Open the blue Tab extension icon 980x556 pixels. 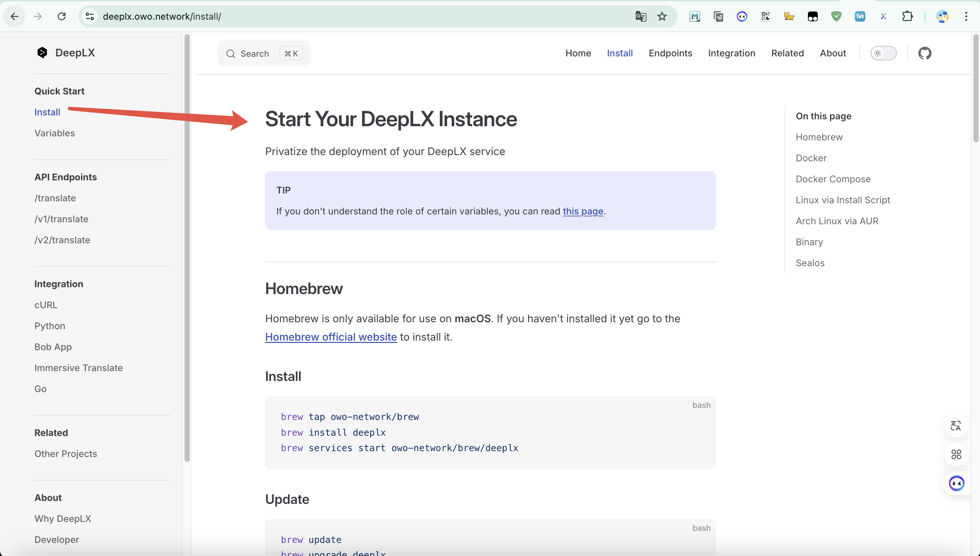click(x=860, y=16)
